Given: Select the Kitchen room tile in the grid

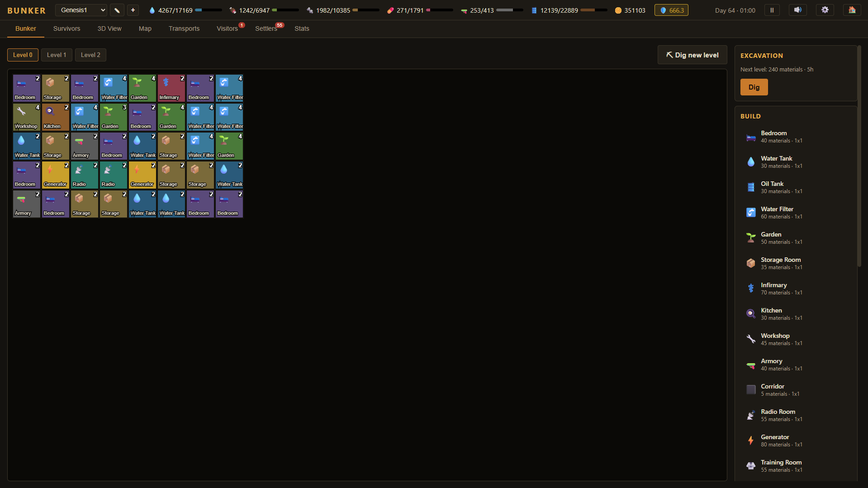Looking at the screenshot, I should point(56,117).
